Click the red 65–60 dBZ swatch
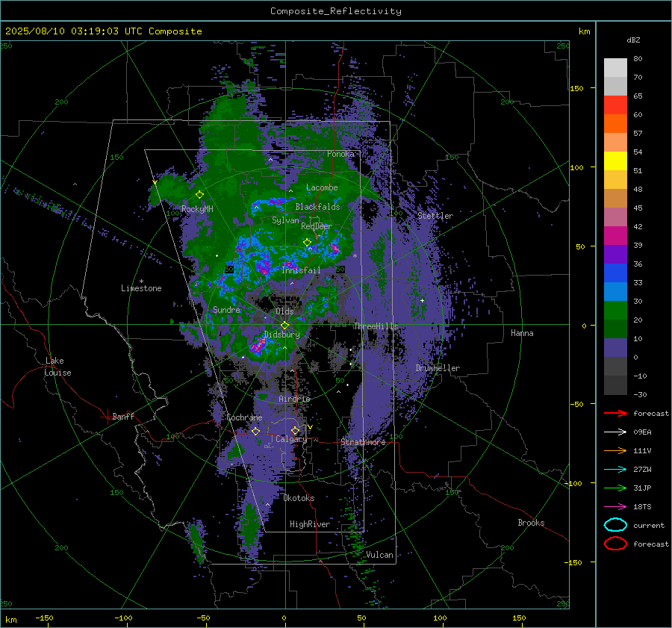672x628 pixels. [615, 105]
